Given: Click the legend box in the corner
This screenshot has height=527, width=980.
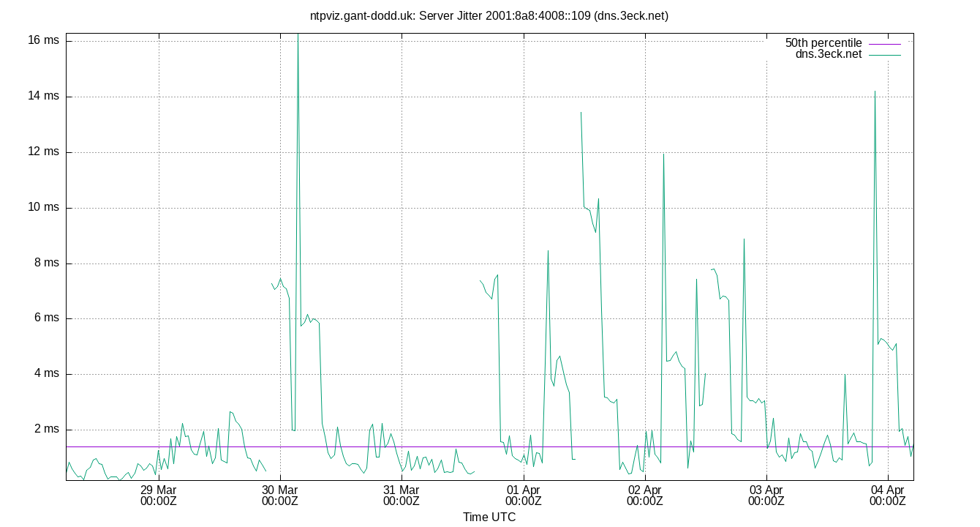Looking at the screenshot, I should click(841, 48).
